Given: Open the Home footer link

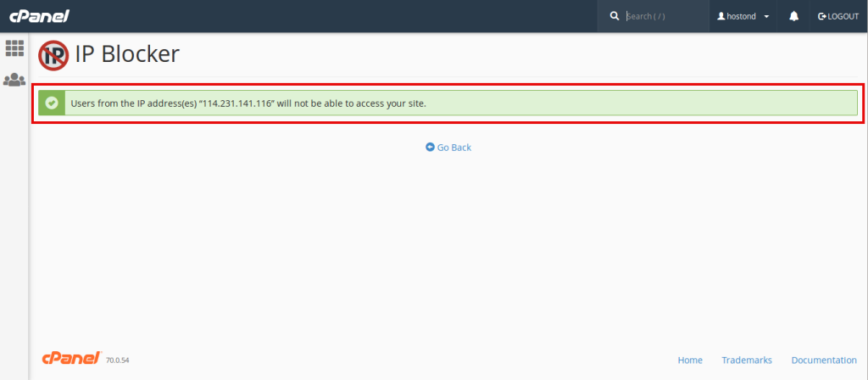Looking at the screenshot, I should pyautogui.click(x=690, y=360).
